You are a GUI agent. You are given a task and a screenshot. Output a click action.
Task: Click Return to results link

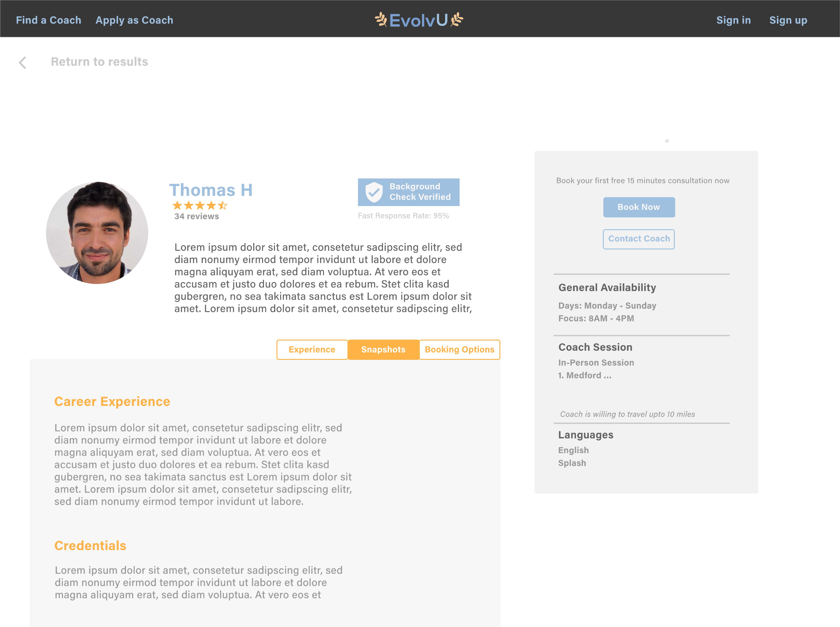click(x=99, y=62)
